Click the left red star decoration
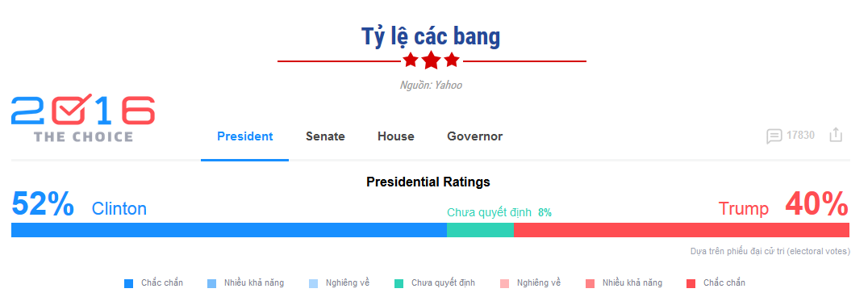 coord(410,60)
